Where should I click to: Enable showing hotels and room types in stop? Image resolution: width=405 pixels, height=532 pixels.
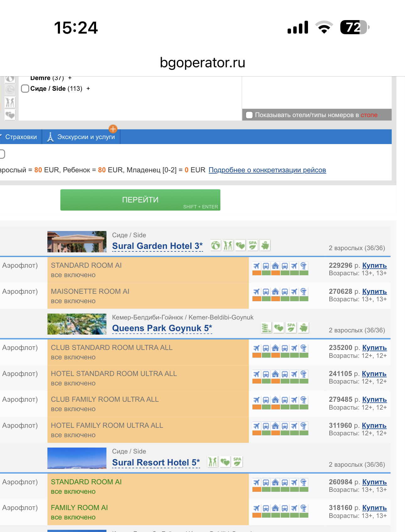[249, 115]
